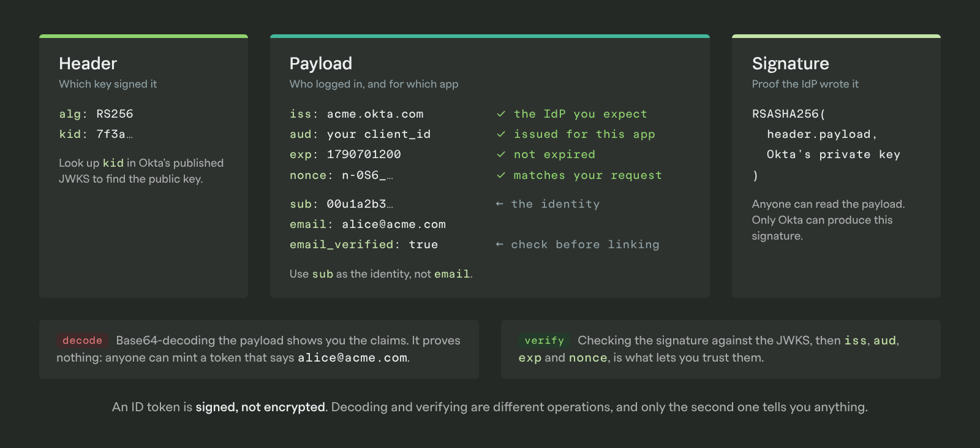
Task: Select the "kid: 7f3a…" line
Action: [x=96, y=134]
